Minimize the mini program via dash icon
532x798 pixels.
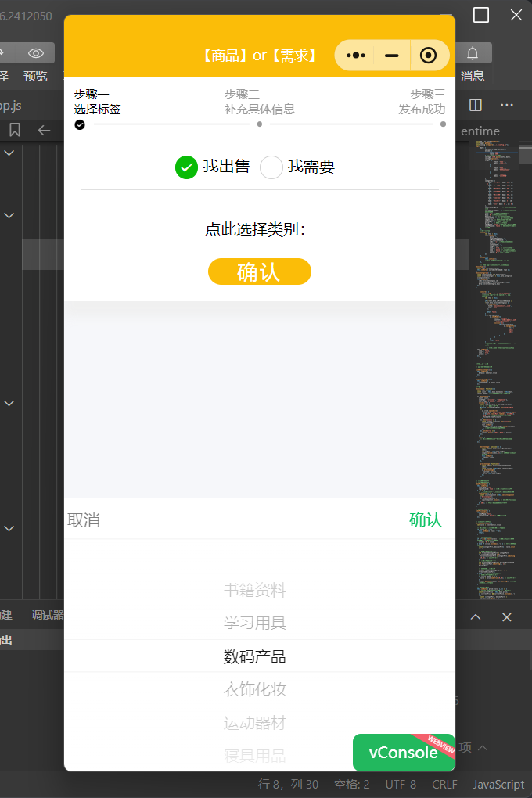click(391, 55)
